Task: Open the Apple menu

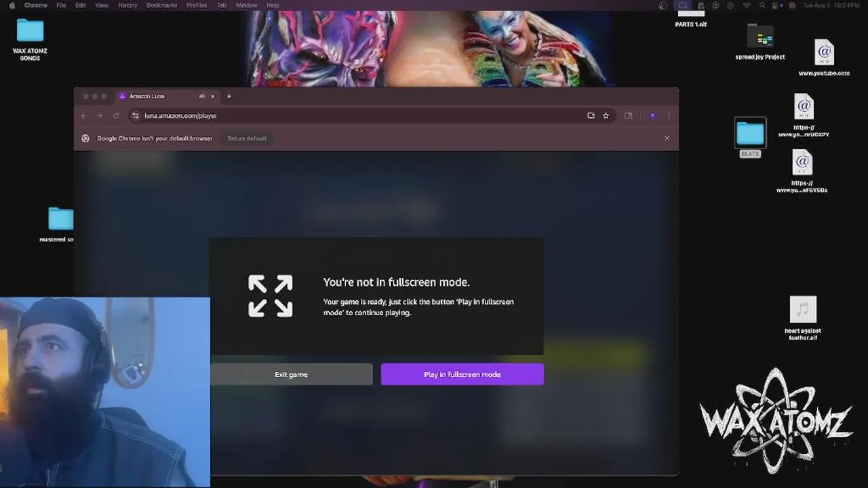Action: pos(12,5)
